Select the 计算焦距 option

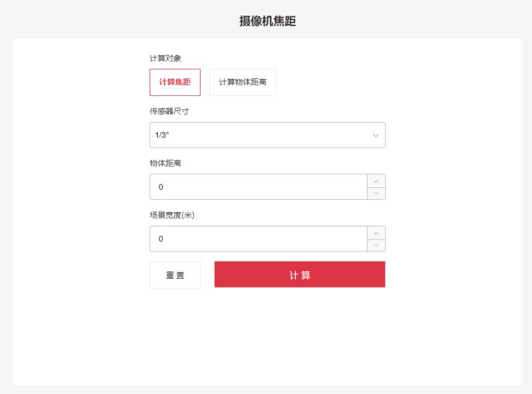click(x=175, y=82)
